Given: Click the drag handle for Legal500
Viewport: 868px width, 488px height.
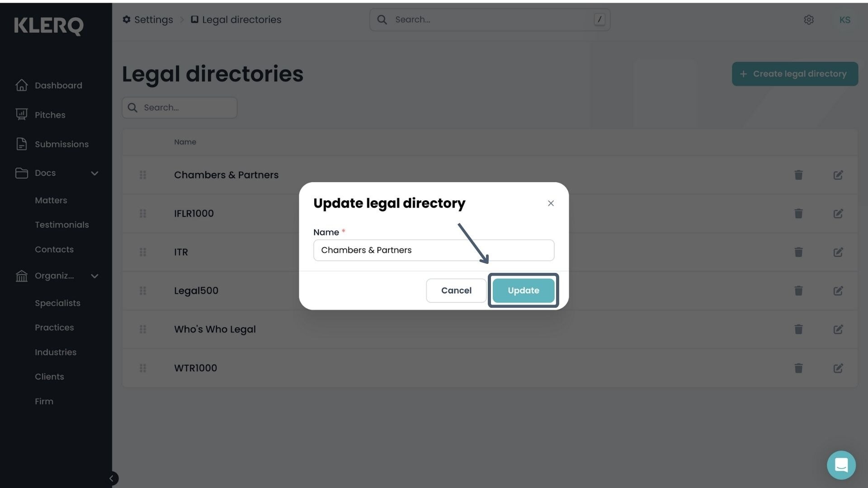Looking at the screenshot, I should pos(143,291).
